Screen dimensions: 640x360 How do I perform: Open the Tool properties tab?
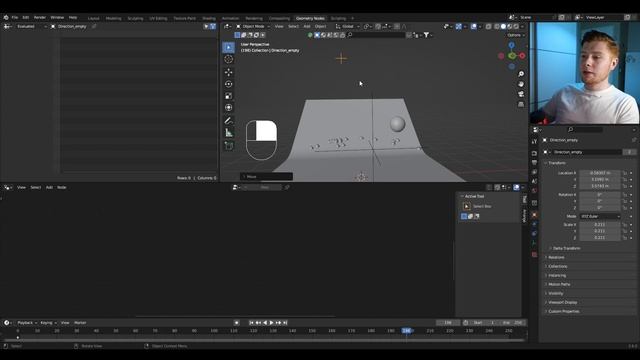[534, 142]
